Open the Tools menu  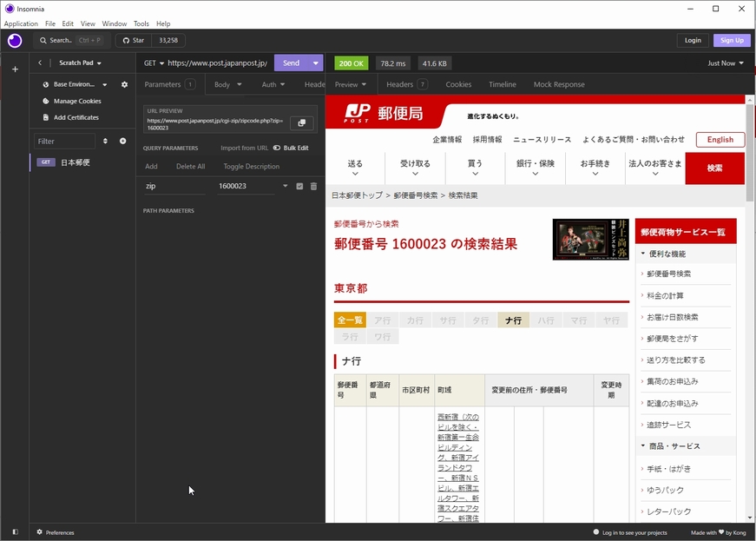[x=141, y=23]
